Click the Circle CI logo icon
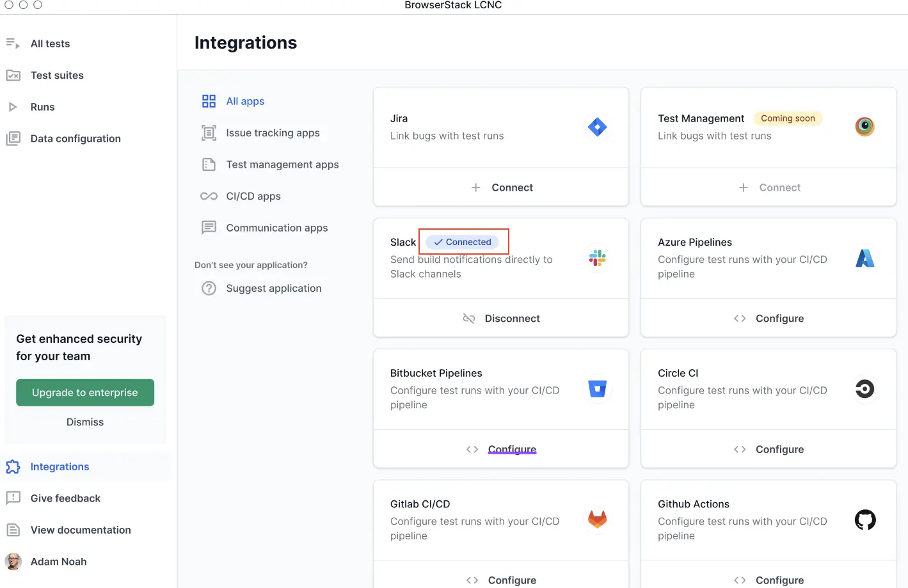 pos(864,389)
